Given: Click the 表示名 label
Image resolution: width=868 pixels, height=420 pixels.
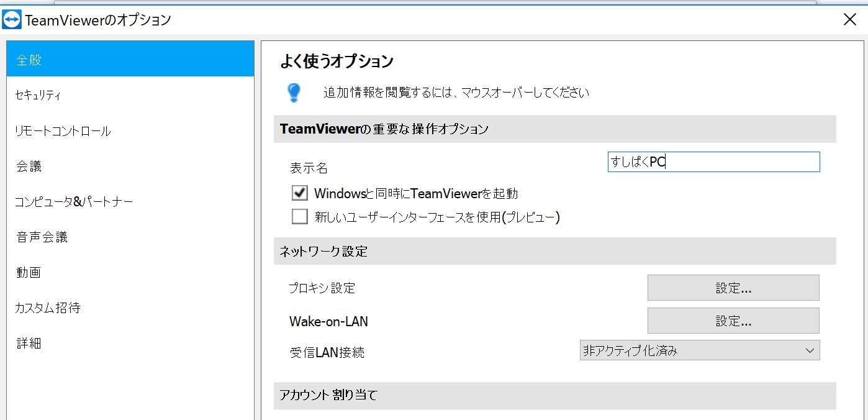Looking at the screenshot, I should tap(309, 168).
